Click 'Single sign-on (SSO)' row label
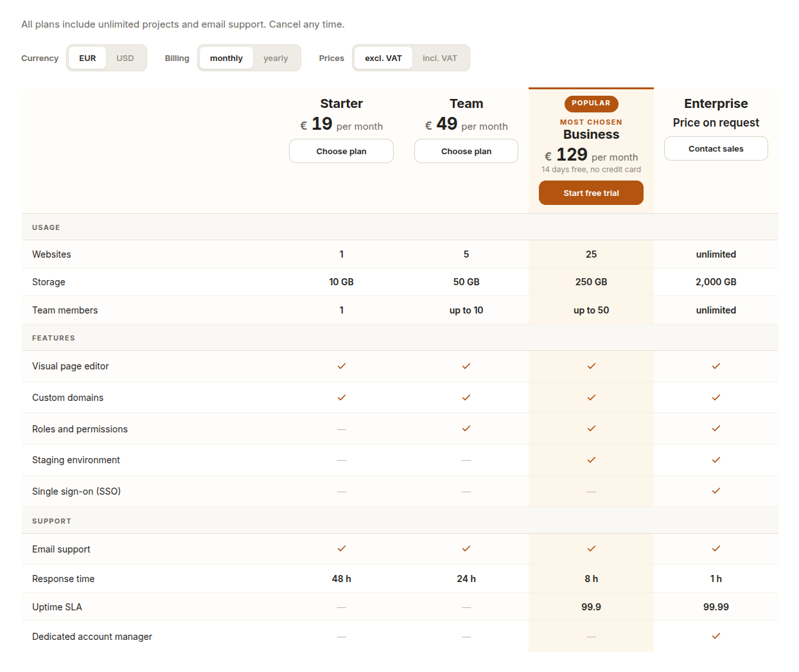 (76, 491)
